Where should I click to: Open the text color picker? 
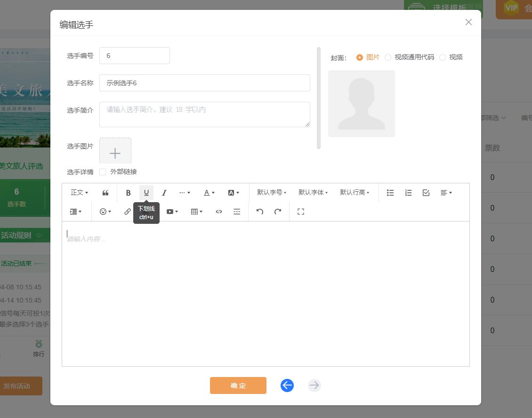[209, 193]
